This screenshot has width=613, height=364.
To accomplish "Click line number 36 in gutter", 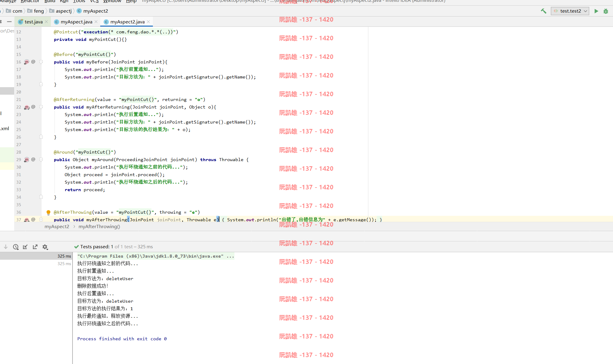I will pos(19,212).
